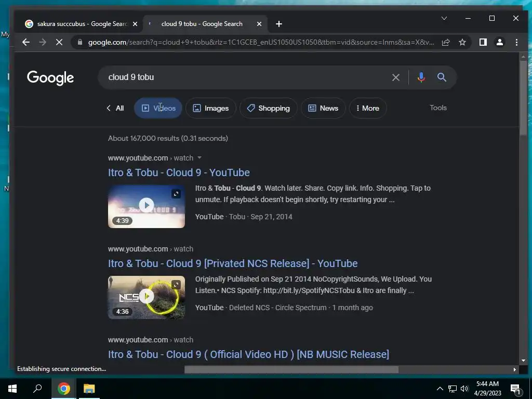Open File Explorer from the taskbar
532x399 pixels.
pos(89,389)
